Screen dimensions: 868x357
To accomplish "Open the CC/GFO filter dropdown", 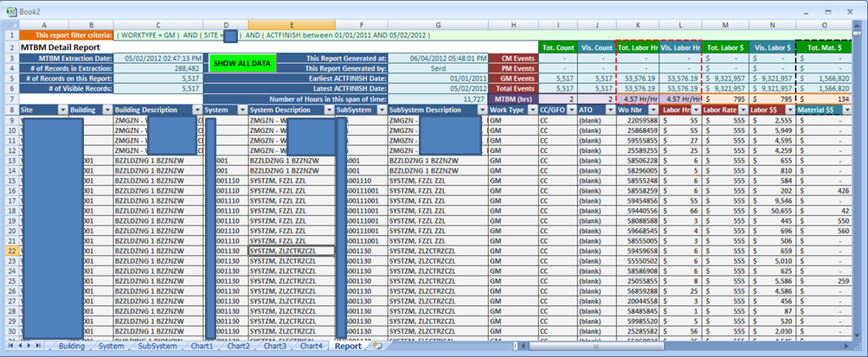I will (572, 110).
